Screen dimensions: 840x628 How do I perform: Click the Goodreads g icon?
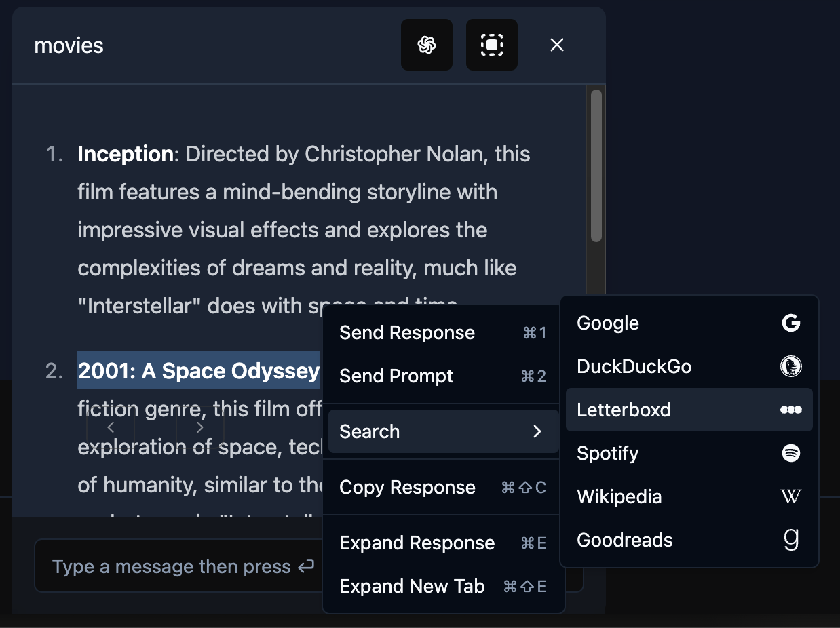tap(791, 540)
